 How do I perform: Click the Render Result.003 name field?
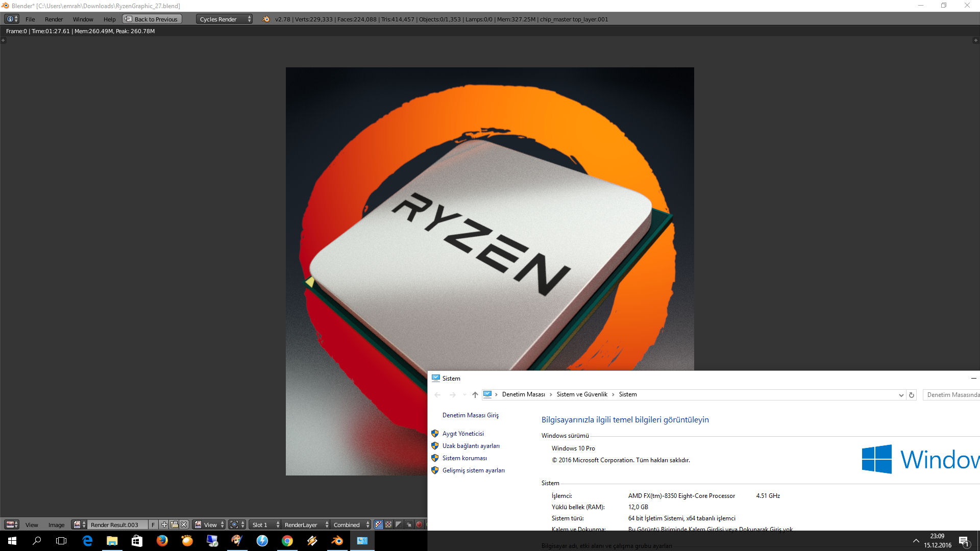(118, 524)
